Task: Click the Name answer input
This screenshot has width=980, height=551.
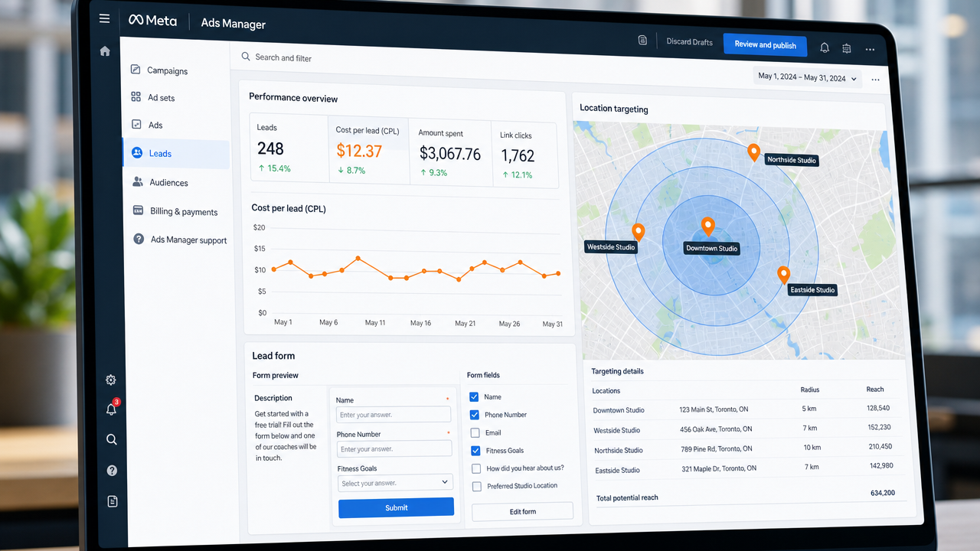Action: pyautogui.click(x=394, y=414)
